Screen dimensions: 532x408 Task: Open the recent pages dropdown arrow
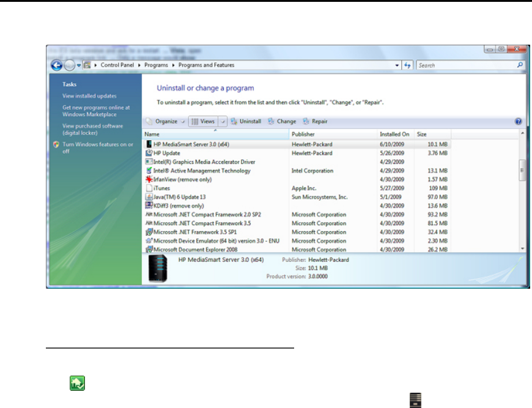79,65
